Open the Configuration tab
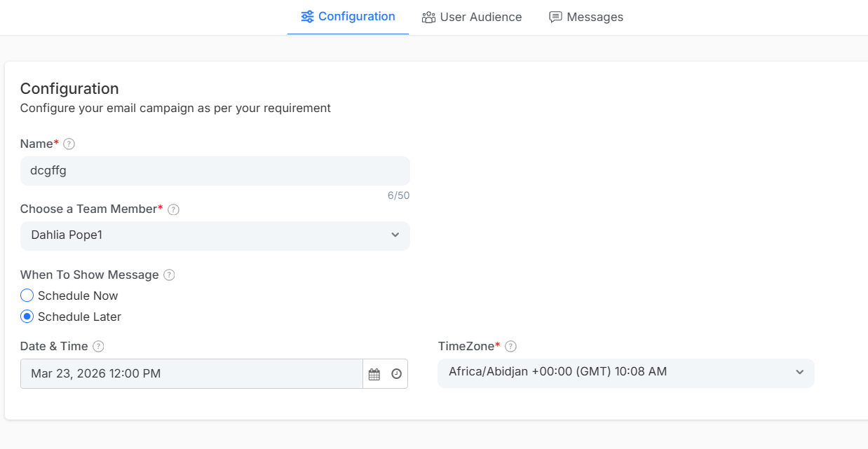This screenshot has height=449, width=868. click(x=348, y=17)
